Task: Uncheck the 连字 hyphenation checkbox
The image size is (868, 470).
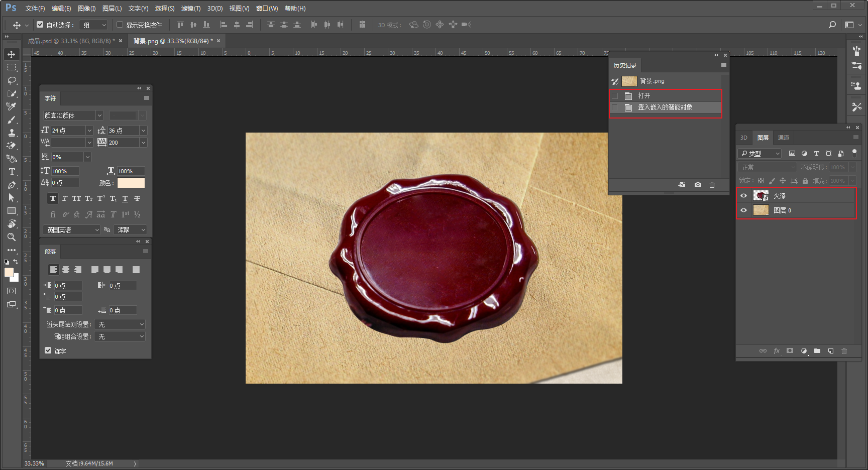Action: (48, 350)
